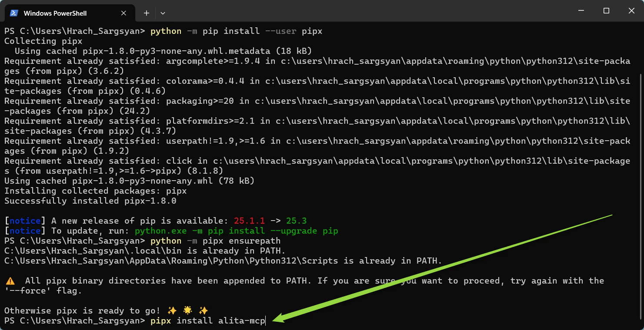Viewport: 644px width, 330px height.
Task: Click the green version number '25.3'
Action: [x=297, y=221]
